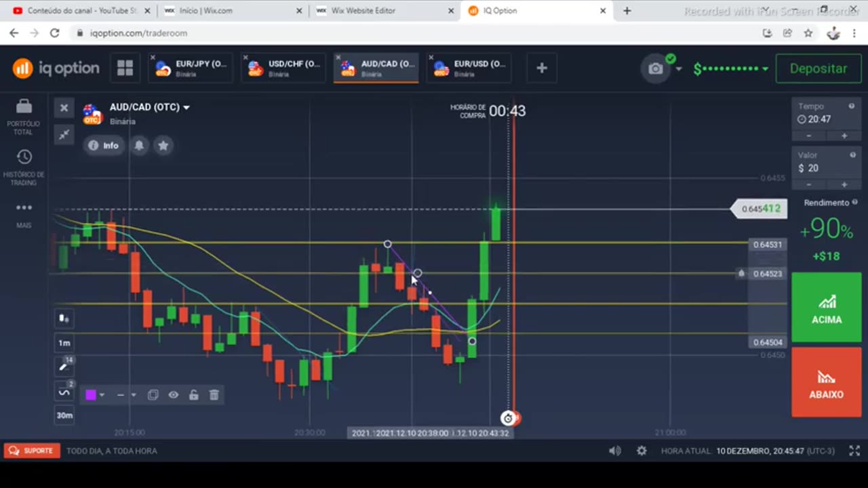Open Histórico de Trading sidebar panel

[24, 167]
